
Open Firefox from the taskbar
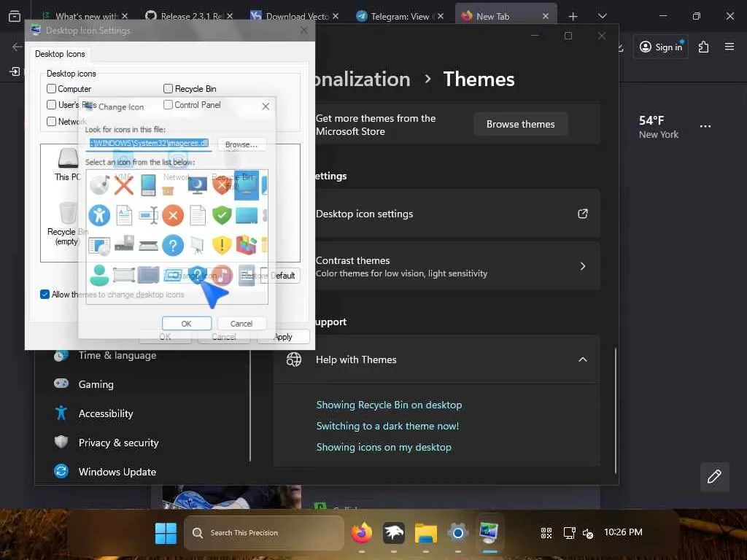[362, 533]
